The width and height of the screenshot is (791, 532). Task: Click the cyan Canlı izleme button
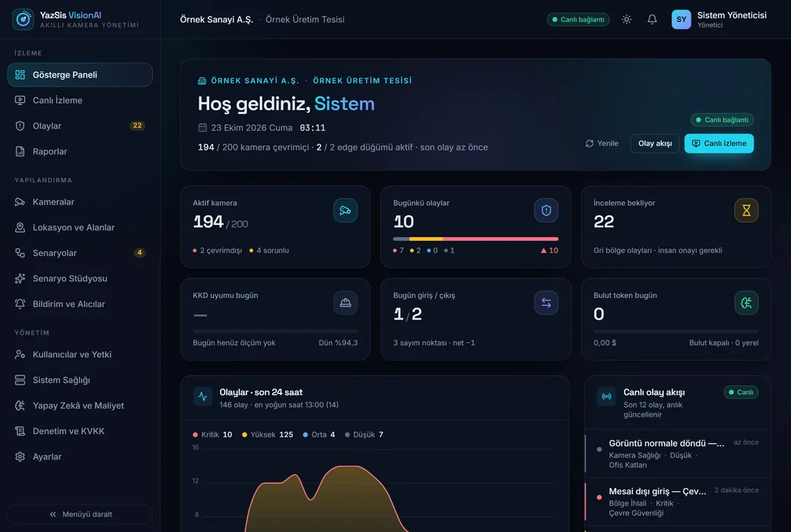[x=719, y=143]
